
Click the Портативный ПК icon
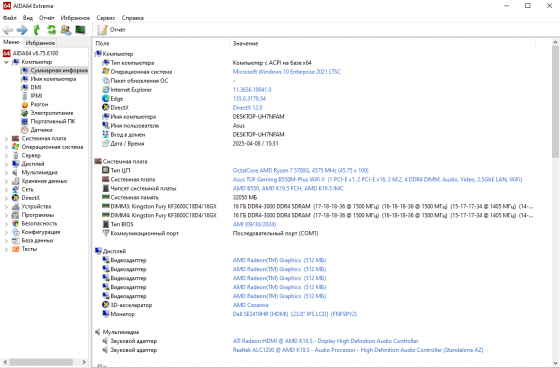[24, 121]
